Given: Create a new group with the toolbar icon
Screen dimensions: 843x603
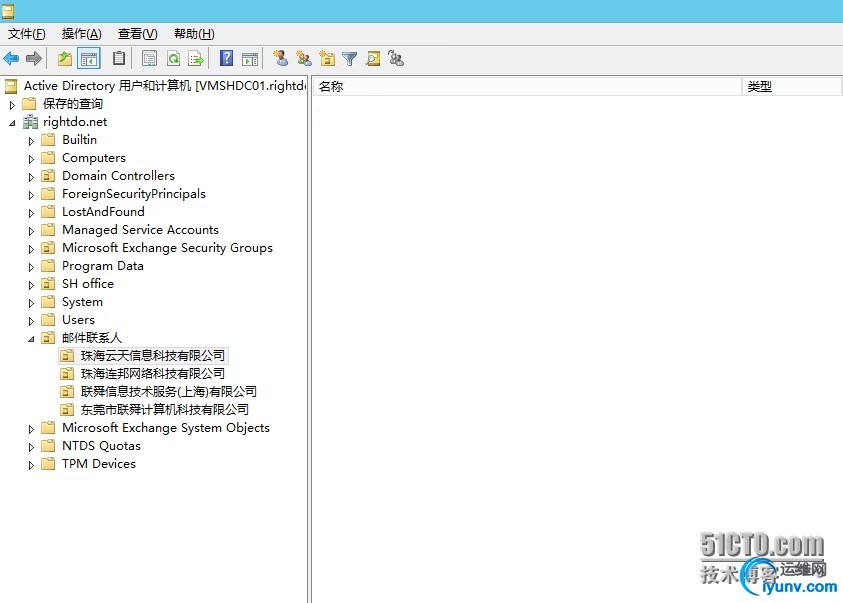Looking at the screenshot, I should coord(304,58).
